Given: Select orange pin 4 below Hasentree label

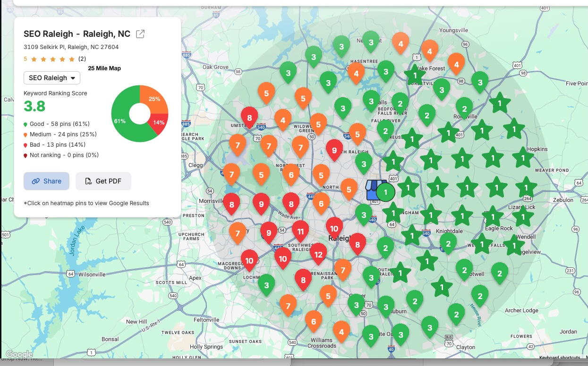Looking at the screenshot, I should (x=356, y=73).
